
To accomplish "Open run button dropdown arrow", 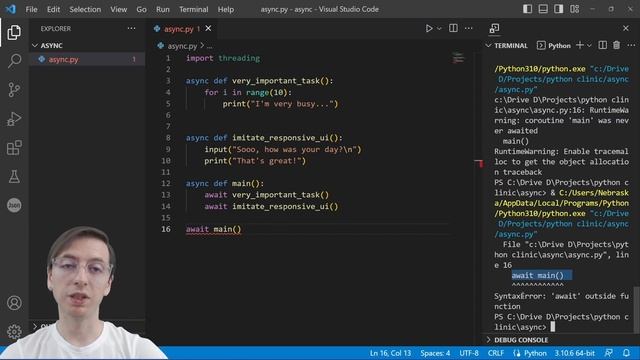I will (439, 29).
